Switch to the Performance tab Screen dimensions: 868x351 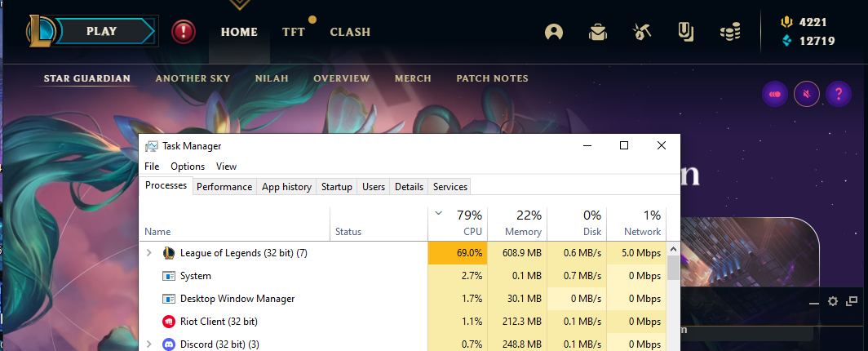[x=224, y=187]
